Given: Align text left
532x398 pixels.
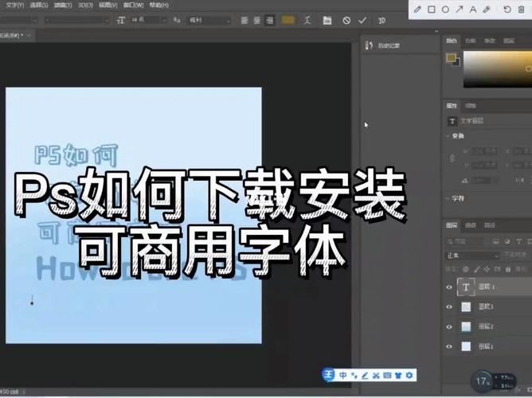Looking at the screenshot, I should pos(244,21).
